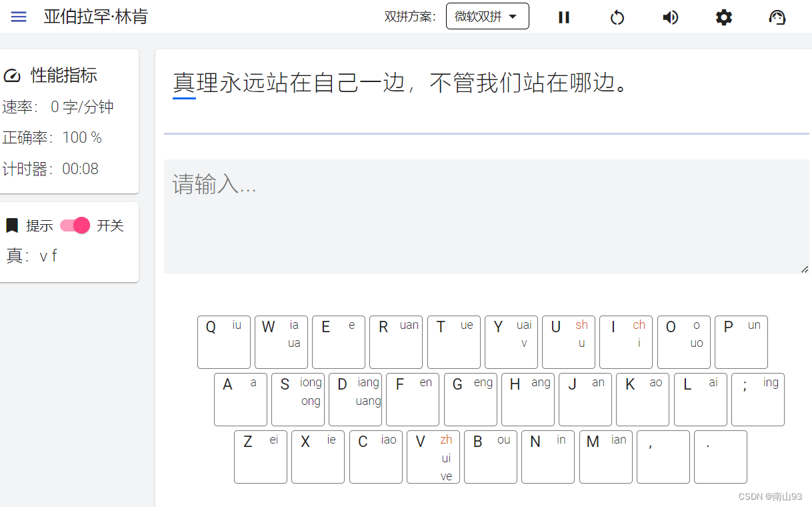This screenshot has width=812, height=507.
Task: Click the K key labeled ao
Action: pos(643,400)
